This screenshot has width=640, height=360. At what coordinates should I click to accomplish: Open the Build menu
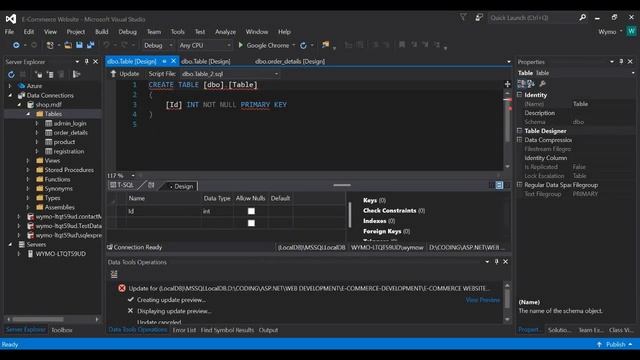102,31
